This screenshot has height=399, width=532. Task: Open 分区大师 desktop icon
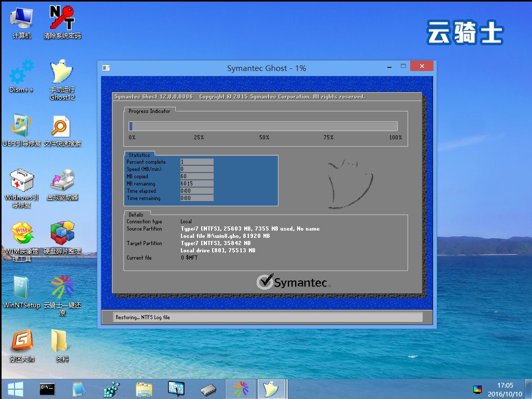click(x=22, y=346)
